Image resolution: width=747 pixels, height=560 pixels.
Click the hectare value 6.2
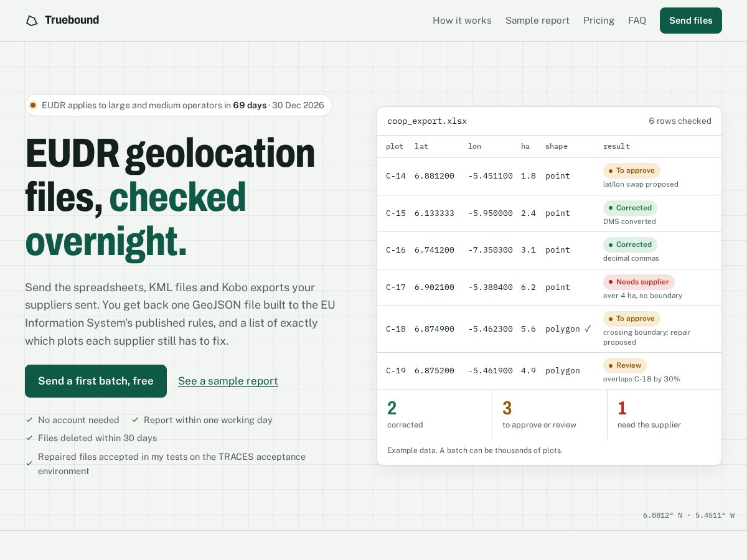point(529,287)
